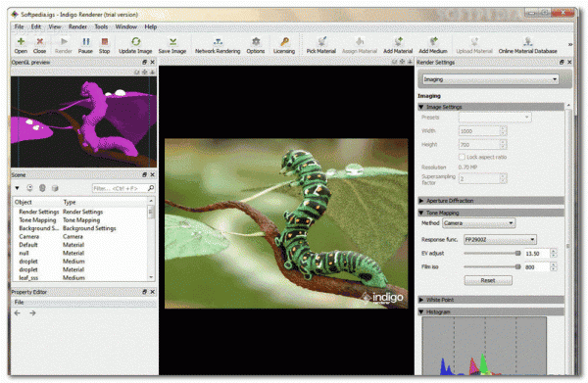Viewport: 588px width, 383px height.
Task: Enable the Lock aspect ratio checkbox
Action: (x=462, y=157)
